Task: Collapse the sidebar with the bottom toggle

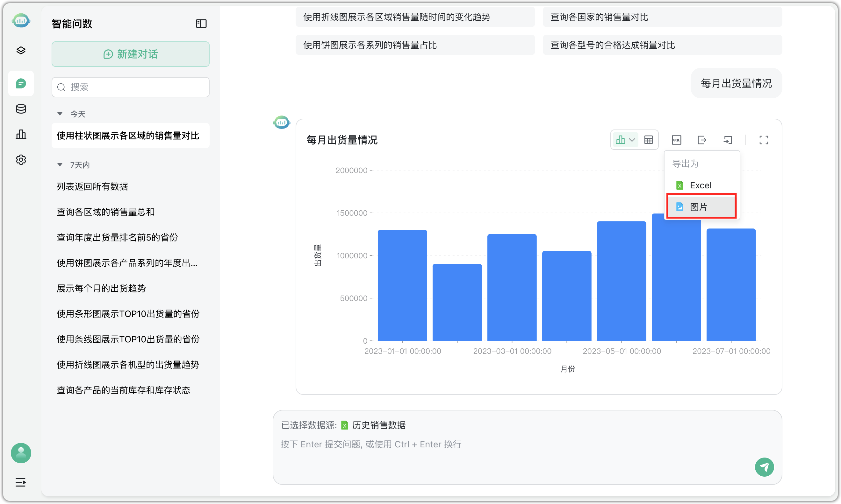Action: pos(21,482)
